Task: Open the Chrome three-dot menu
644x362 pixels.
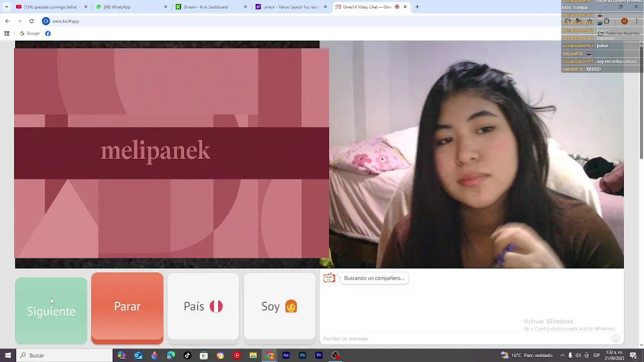Action: pyautogui.click(x=636, y=21)
